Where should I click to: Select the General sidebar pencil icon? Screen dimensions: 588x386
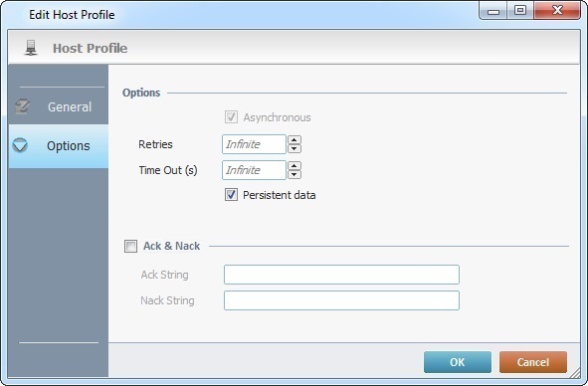tap(22, 106)
